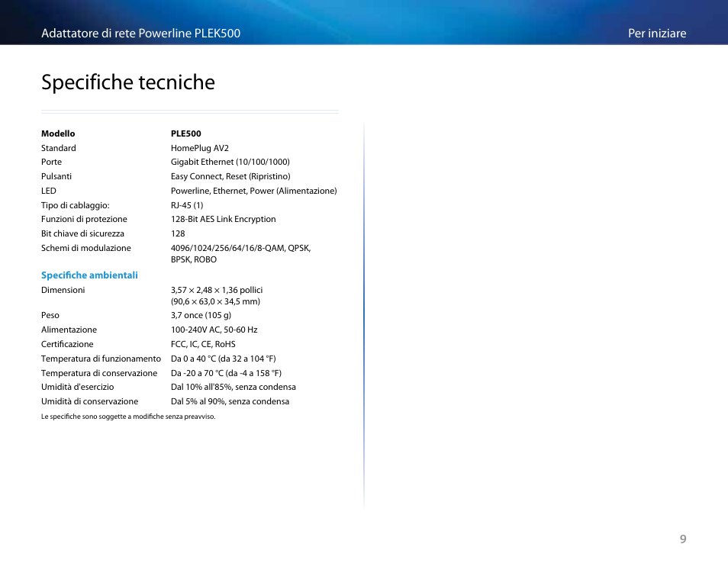Click the 'Certificazione' row label
The width and height of the screenshot is (728, 563).
click(67, 344)
